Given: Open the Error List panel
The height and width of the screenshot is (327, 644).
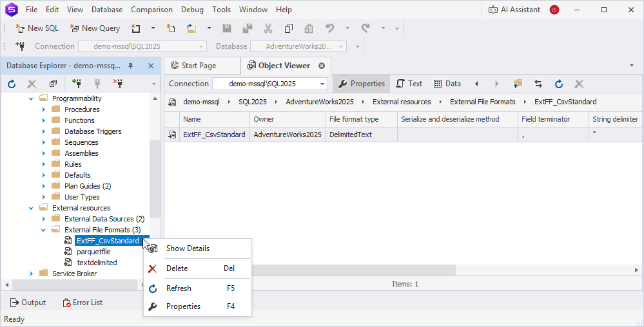Looking at the screenshot, I should coord(83,303).
